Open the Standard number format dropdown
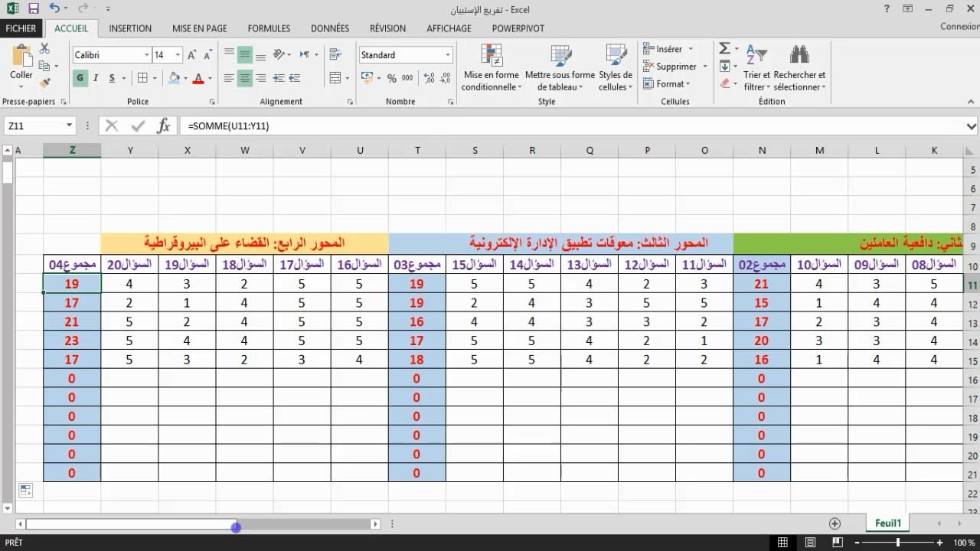 pyautogui.click(x=448, y=55)
